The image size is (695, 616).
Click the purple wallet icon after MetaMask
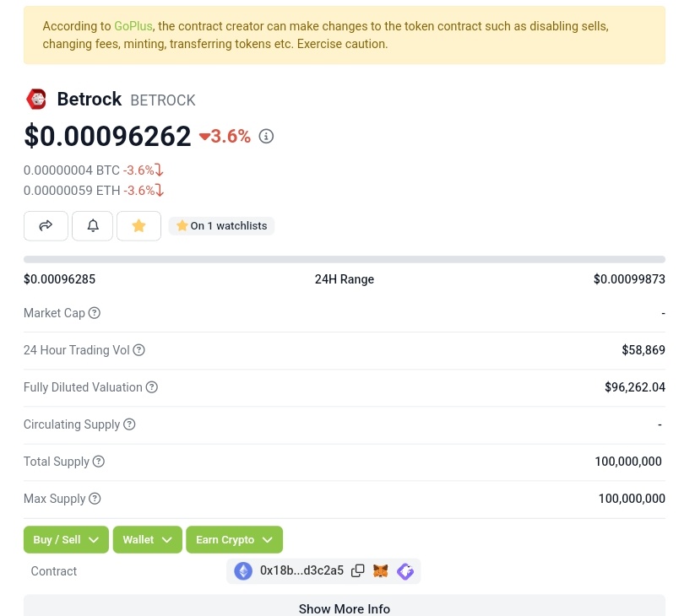[405, 571]
